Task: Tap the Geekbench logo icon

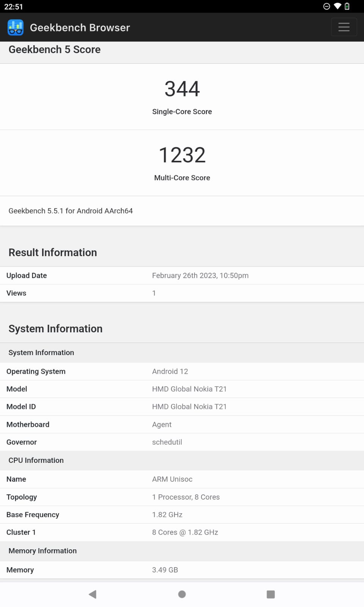Action: [16, 27]
